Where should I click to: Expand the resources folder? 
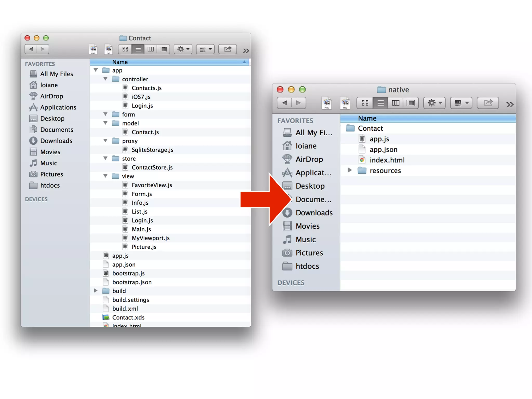click(350, 170)
